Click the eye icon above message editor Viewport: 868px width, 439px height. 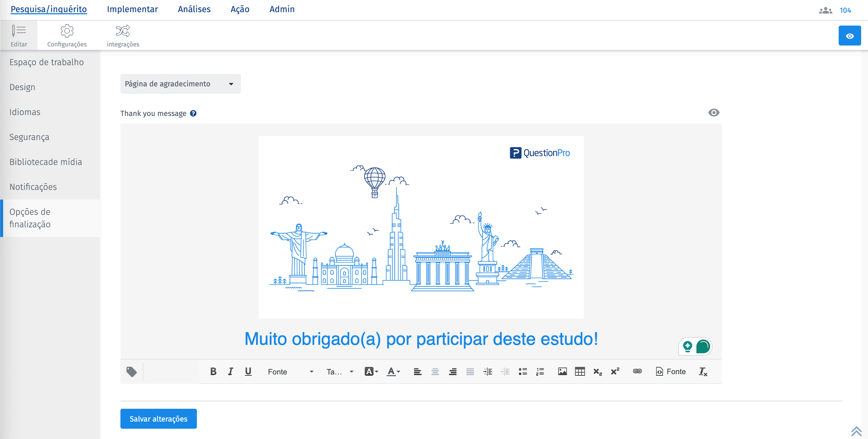coord(713,113)
